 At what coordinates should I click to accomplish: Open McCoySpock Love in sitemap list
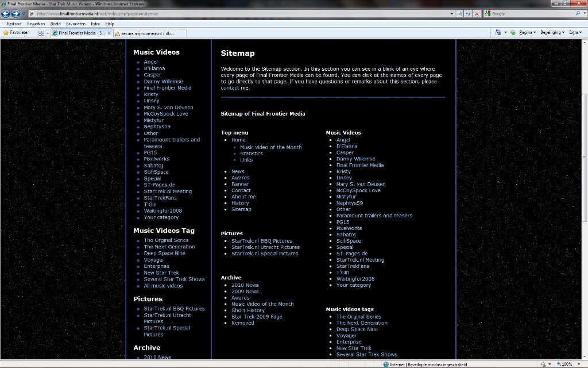click(x=358, y=190)
